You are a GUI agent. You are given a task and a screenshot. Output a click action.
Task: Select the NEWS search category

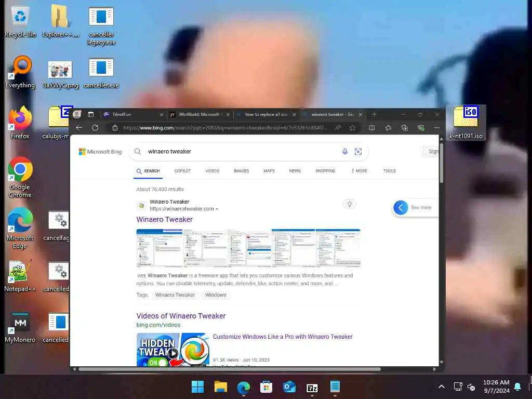295,171
